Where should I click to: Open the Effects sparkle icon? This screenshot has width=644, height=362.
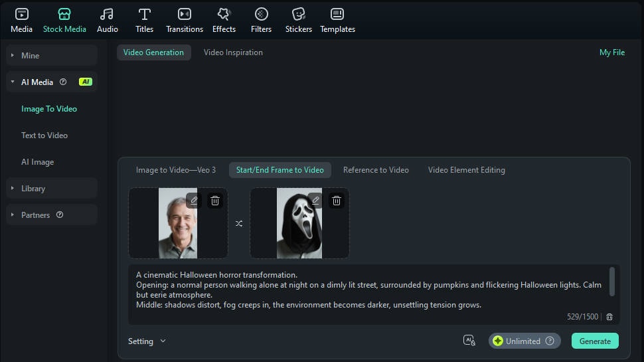point(224,15)
